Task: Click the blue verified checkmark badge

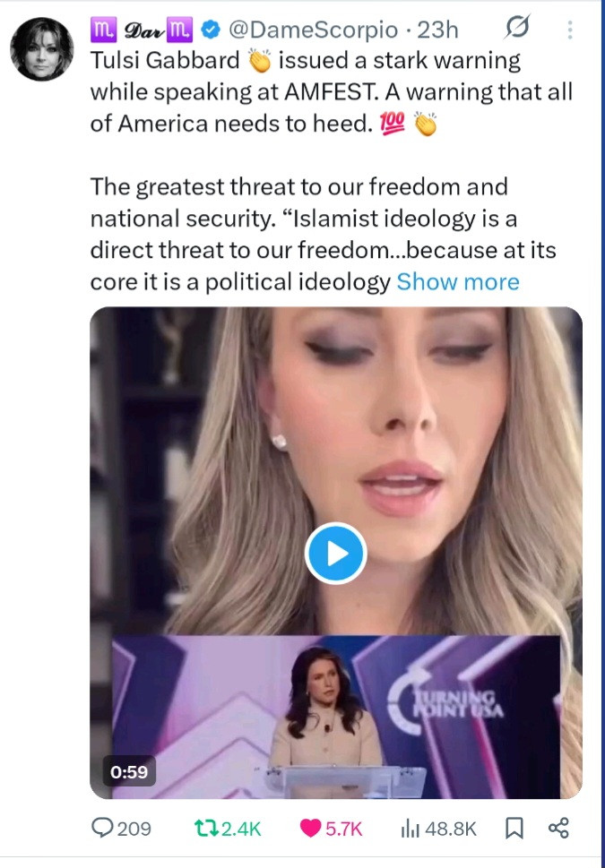Action: 211,30
